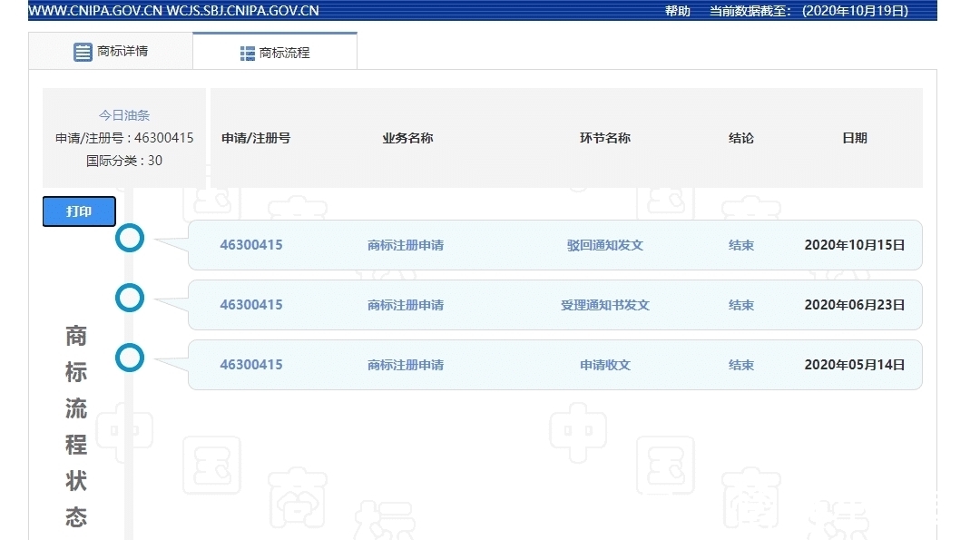This screenshot has height=540, width=980.
Task: Click the date 2020年06月23日
Action: coord(855,305)
